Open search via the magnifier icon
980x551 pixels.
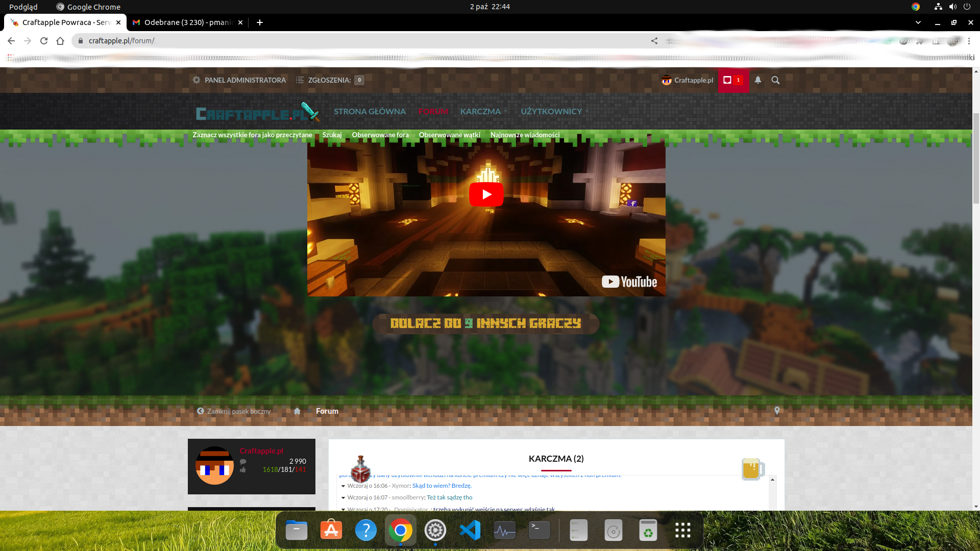(x=776, y=80)
